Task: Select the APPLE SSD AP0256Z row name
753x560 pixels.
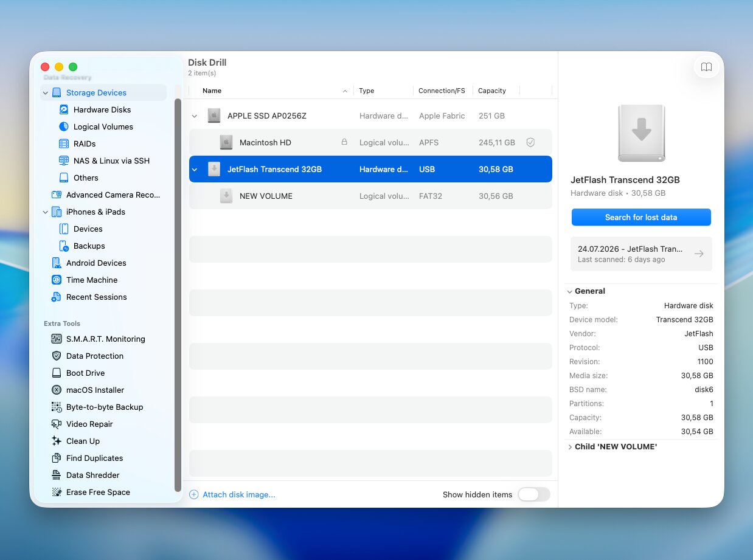Action: [x=267, y=116]
